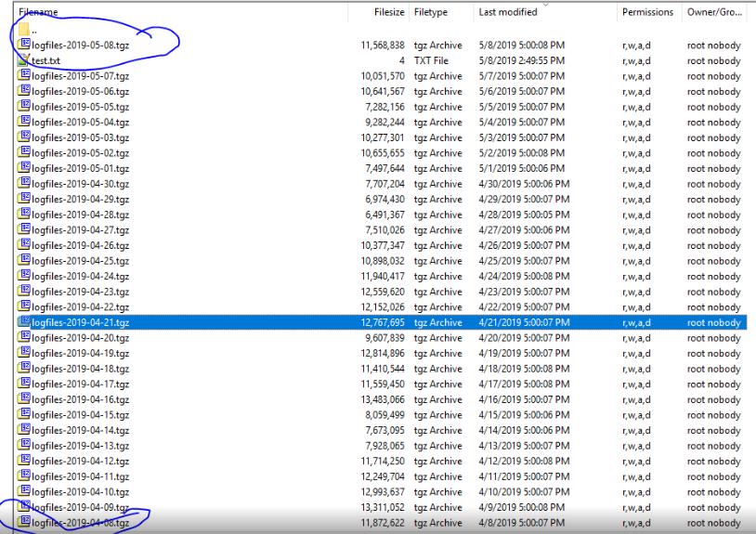Click date 5/6/2019 5:00:07 PM
Image resolution: width=756 pixels, height=534 pixels.
[522, 92]
